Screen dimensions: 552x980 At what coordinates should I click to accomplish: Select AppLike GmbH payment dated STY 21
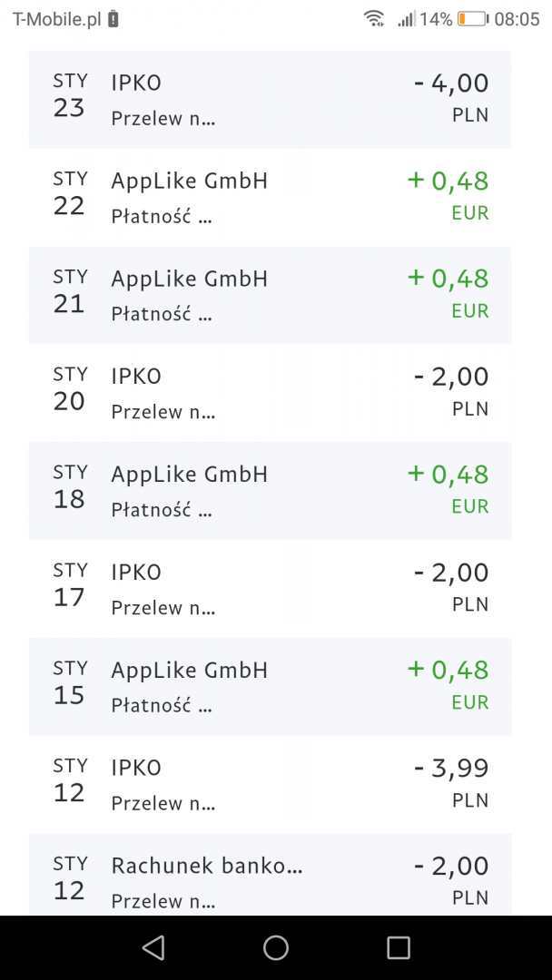(270, 295)
